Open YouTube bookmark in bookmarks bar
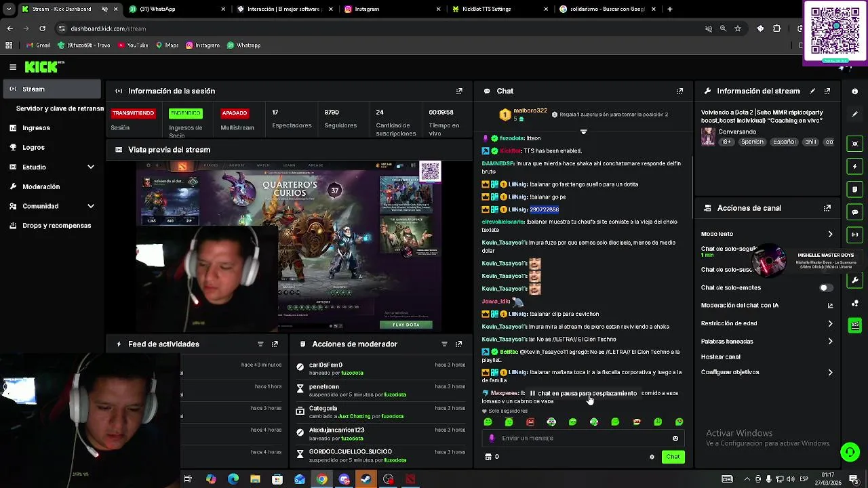This screenshot has height=488, width=868. (x=133, y=45)
